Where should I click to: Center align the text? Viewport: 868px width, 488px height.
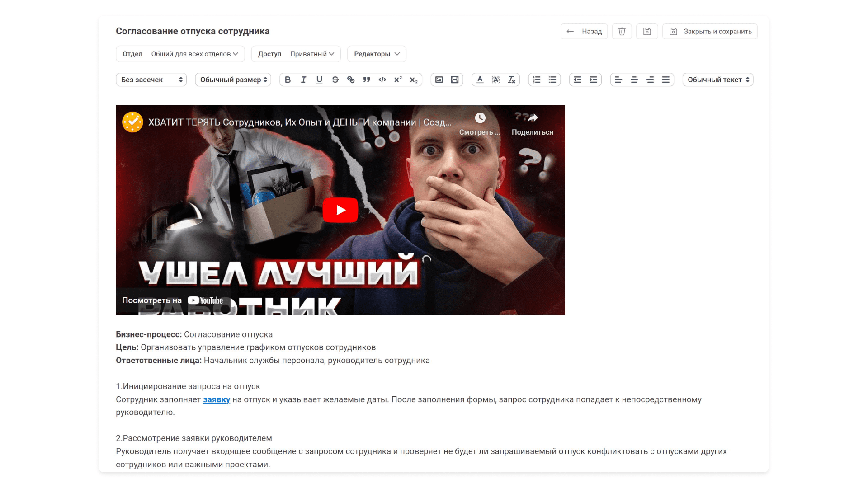[634, 80]
